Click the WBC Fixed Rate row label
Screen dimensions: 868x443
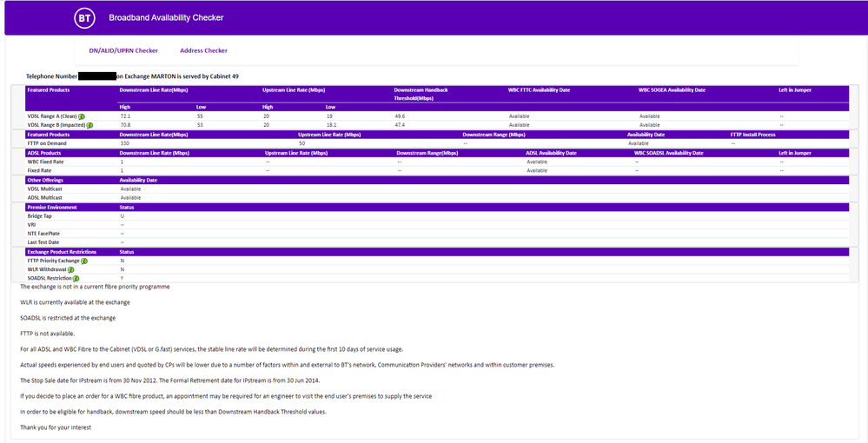pyautogui.click(x=44, y=162)
